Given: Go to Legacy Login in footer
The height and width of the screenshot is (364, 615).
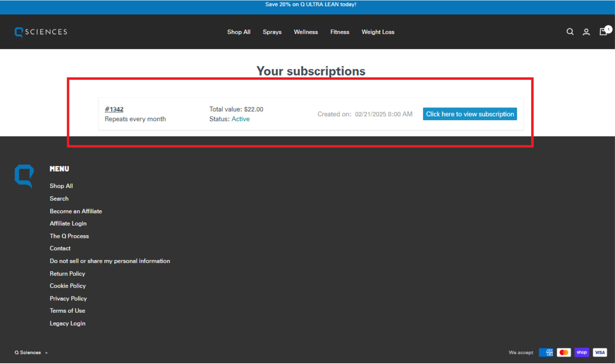Looking at the screenshot, I should [67, 323].
